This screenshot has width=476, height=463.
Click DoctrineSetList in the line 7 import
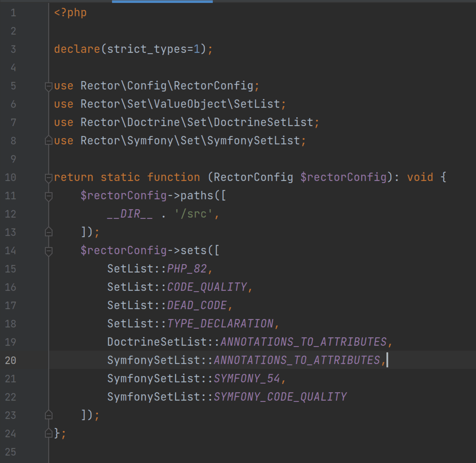tap(263, 122)
